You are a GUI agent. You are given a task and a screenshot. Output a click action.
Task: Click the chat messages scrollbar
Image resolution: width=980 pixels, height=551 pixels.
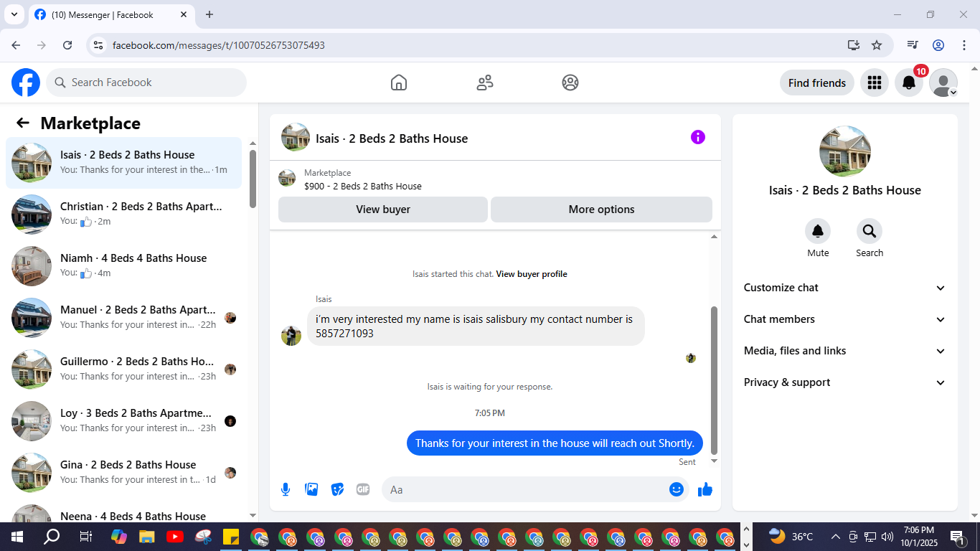714,380
